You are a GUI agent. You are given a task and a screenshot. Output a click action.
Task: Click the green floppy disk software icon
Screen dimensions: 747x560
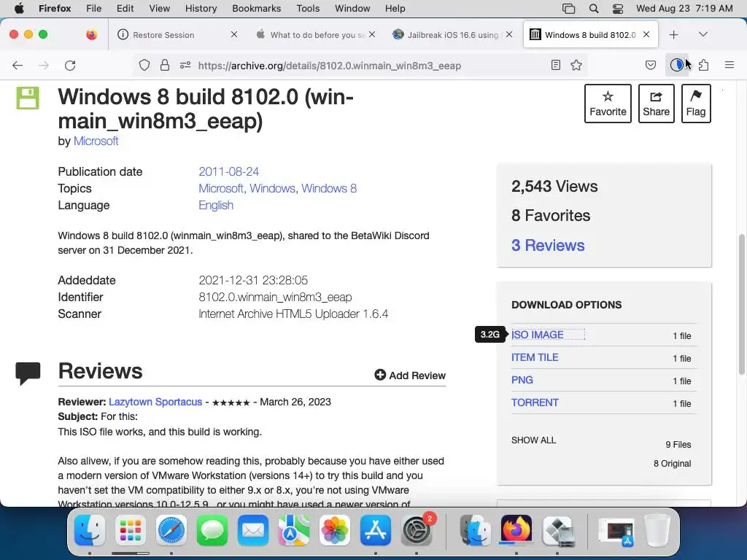point(28,98)
